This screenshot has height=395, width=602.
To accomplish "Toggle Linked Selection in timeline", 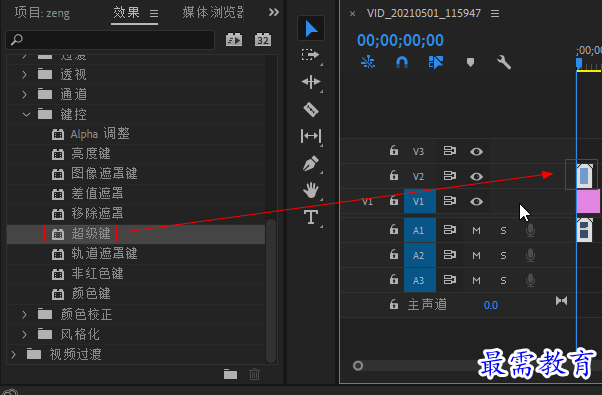I will (x=436, y=62).
